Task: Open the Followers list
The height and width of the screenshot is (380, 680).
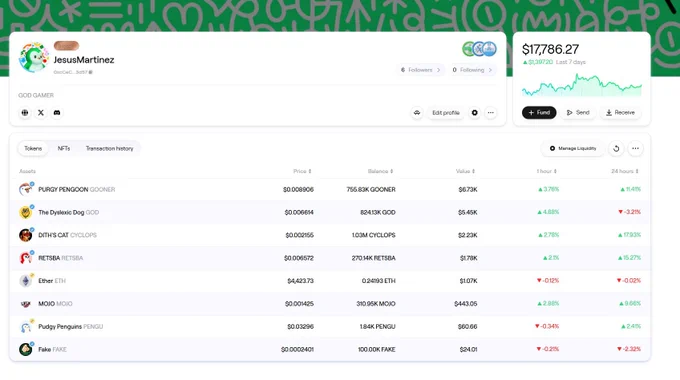Action: click(420, 70)
